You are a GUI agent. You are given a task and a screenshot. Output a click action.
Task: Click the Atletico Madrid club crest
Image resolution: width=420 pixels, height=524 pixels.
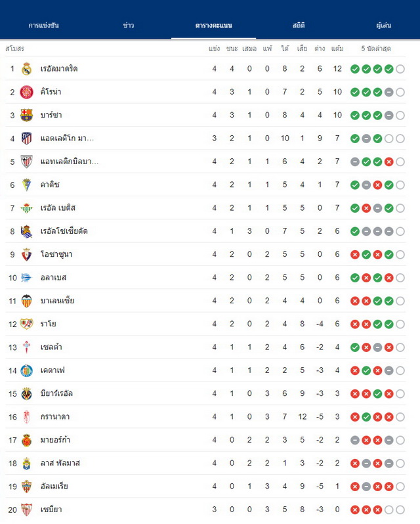[x=26, y=139]
